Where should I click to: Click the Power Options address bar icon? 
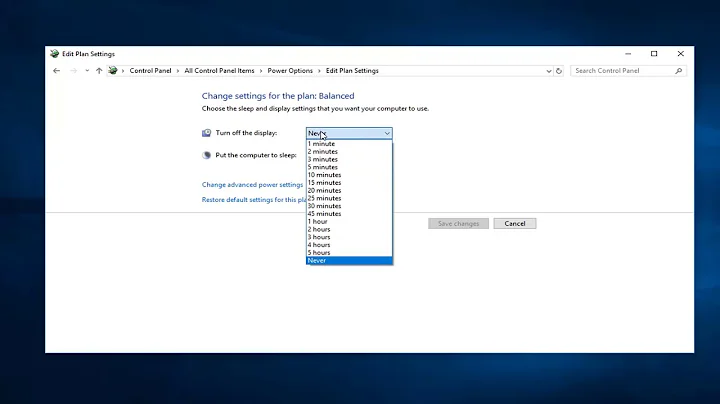pos(113,71)
